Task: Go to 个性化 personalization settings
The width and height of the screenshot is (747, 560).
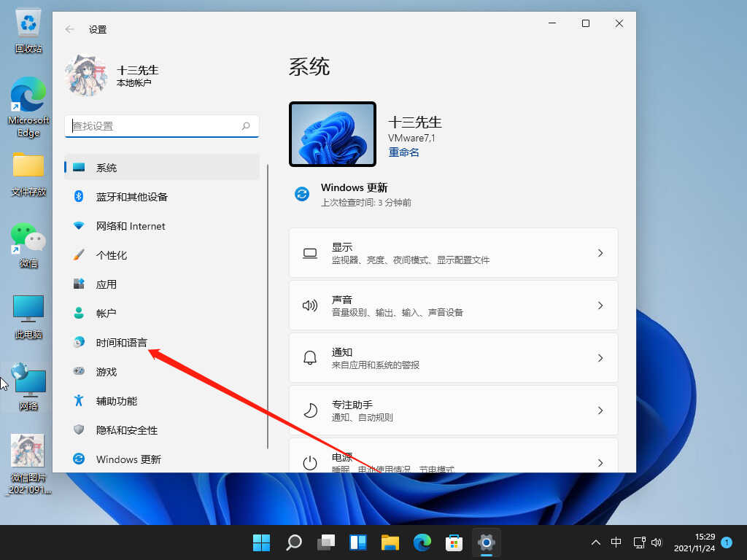Action: (162, 255)
